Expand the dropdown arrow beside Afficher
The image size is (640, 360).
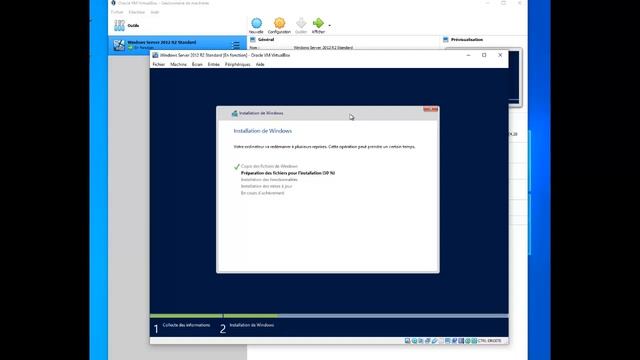point(329,25)
